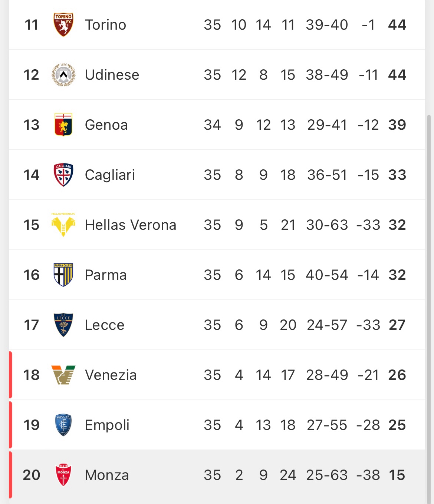Tap the Empoli club crest

coord(63,425)
